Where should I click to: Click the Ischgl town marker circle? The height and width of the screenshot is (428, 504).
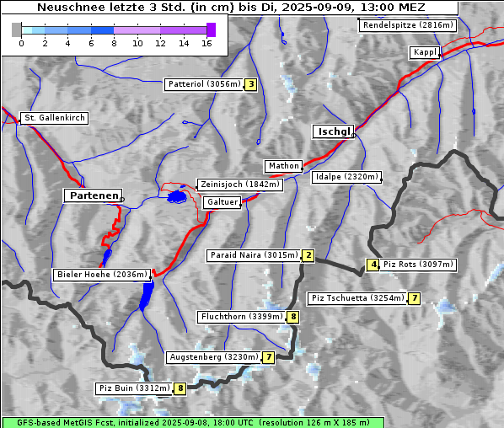pos(353,136)
